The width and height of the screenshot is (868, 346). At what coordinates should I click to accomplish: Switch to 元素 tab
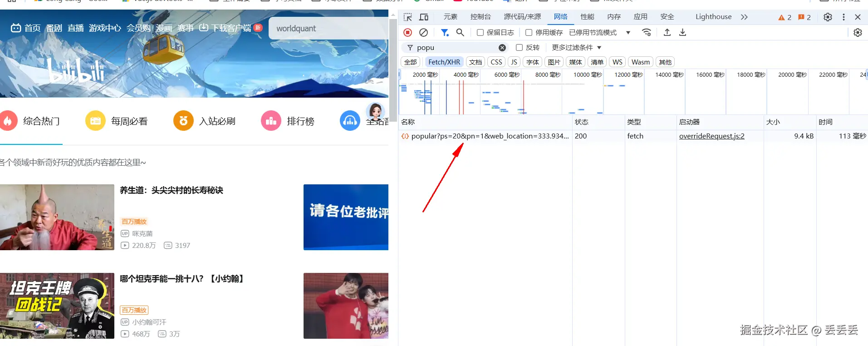(x=451, y=17)
